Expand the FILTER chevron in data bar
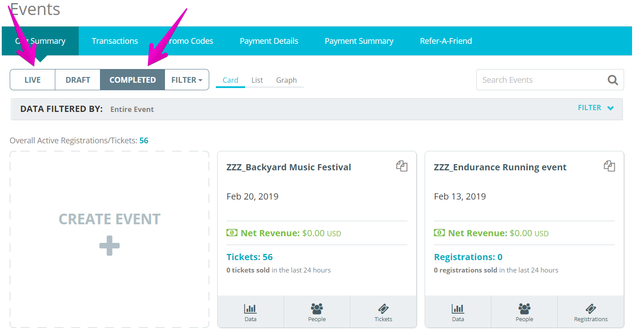Viewport: 644px width, 334px height. click(596, 108)
